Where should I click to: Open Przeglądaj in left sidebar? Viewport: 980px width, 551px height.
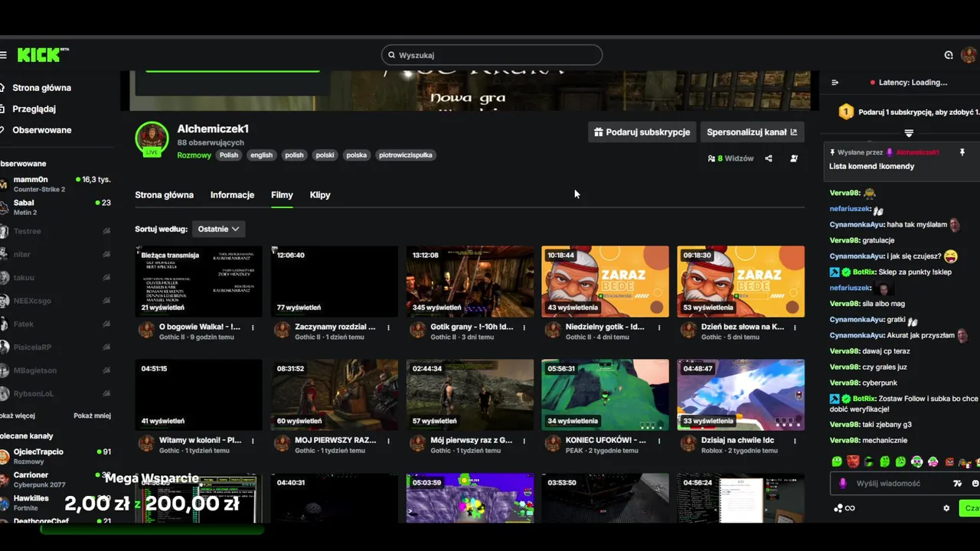pyautogui.click(x=28, y=109)
